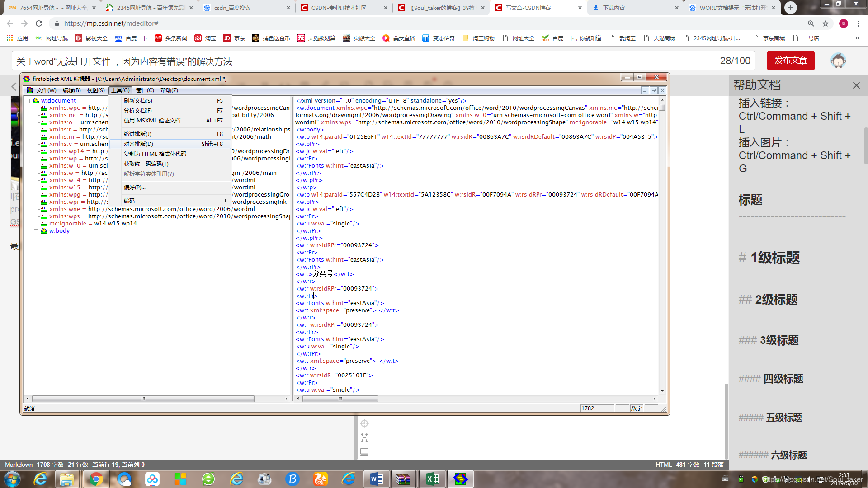Open Excel from the taskbar
This screenshot has width=868, height=488.
(432, 479)
